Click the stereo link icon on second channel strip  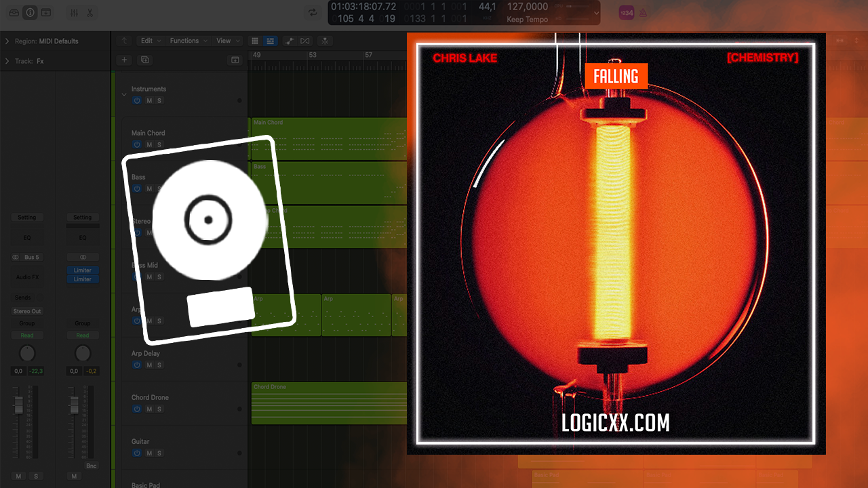click(83, 258)
